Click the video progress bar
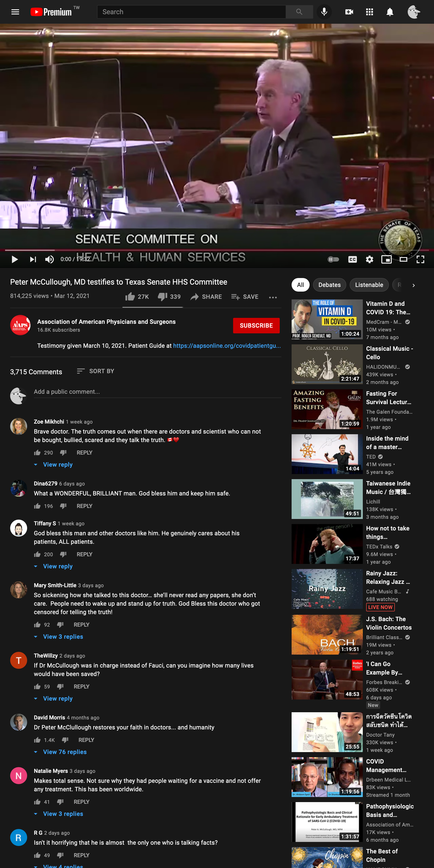Image resolution: width=434 pixels, height=868 pixels. pos(216,250)
